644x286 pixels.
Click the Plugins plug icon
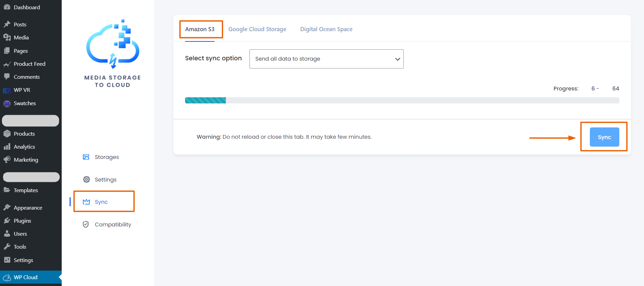tap(7, 221)
